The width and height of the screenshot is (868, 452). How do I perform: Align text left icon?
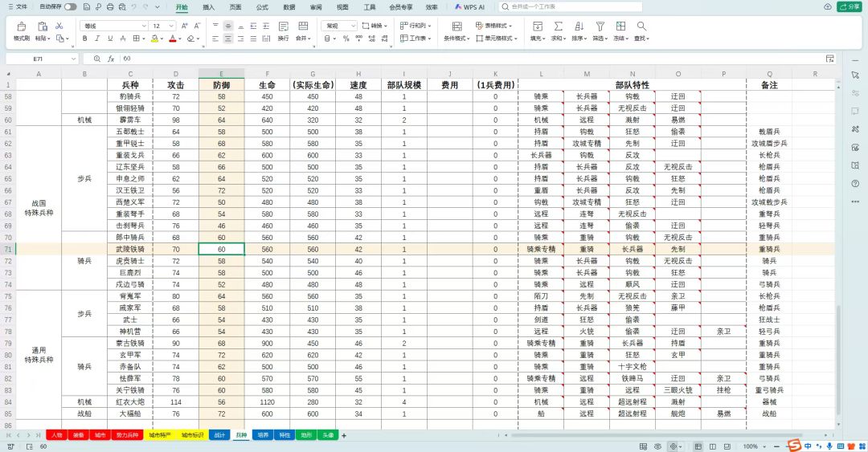point(215,39)
